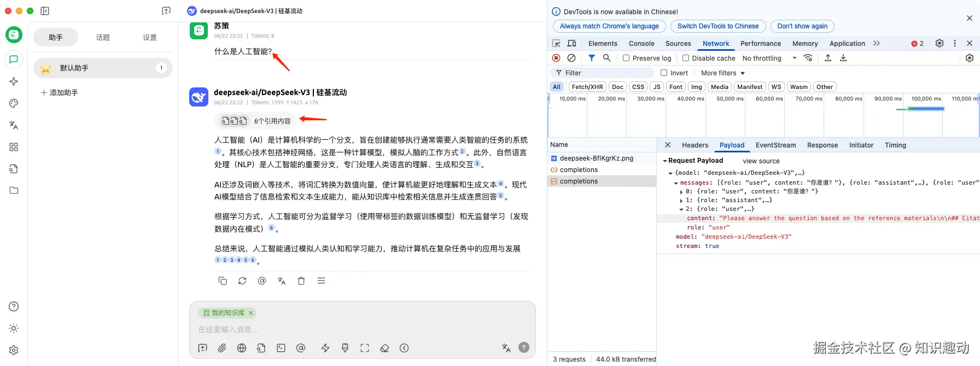The image size is (980, 366).
Task: Toggle the All request type filter
Action: (557, 87)
